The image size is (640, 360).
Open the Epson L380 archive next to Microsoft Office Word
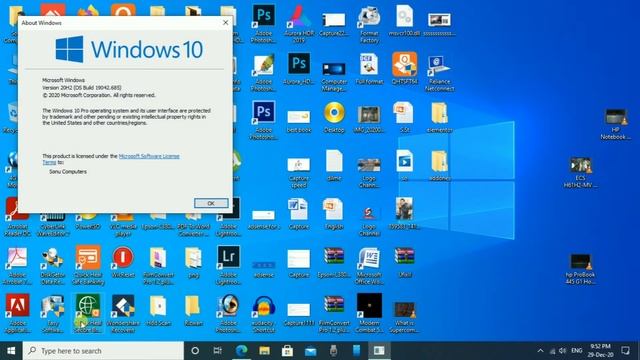tap(334, 262)
